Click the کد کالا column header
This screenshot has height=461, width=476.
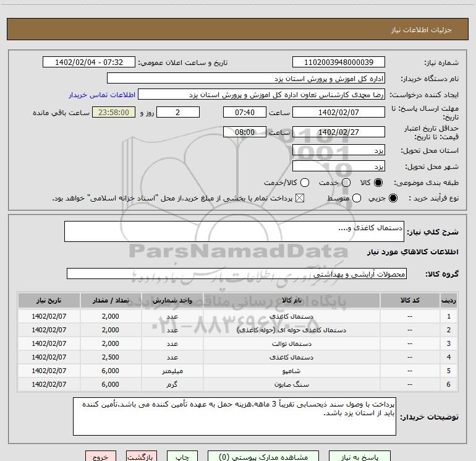click(410, 301)
